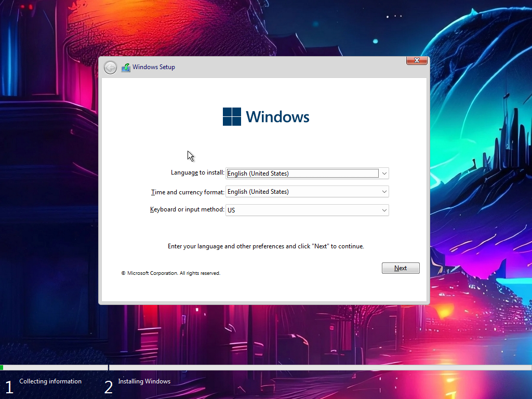Click the Time and currency format label
The height and width of the screenshot is (399, 532).
pos(188,192)
